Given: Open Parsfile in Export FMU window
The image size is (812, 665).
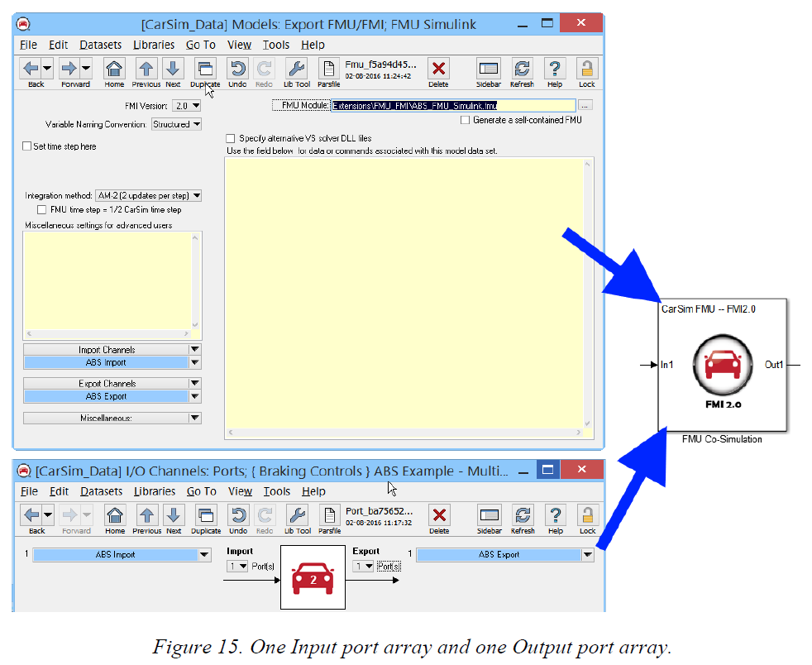Looking at the screenshot, I should coord(329,69).
